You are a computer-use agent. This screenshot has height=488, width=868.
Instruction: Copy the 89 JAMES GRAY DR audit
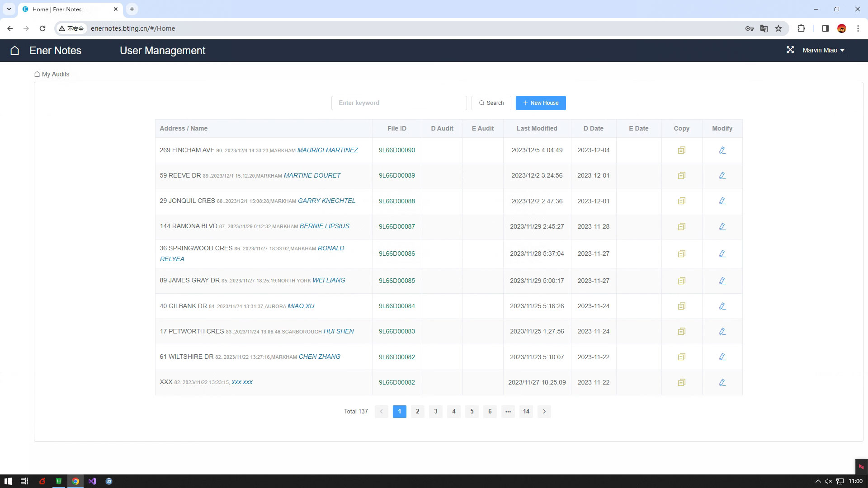pyautogui.click(x=682, y=281)
